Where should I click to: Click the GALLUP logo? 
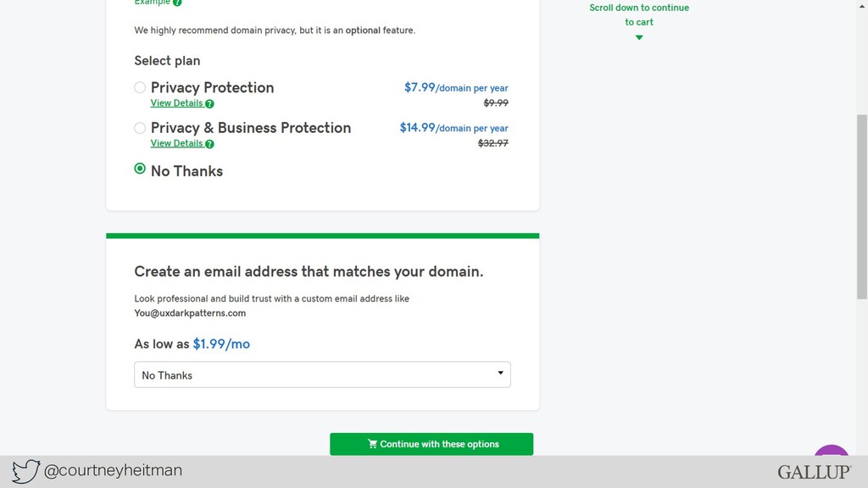(815, 472)
